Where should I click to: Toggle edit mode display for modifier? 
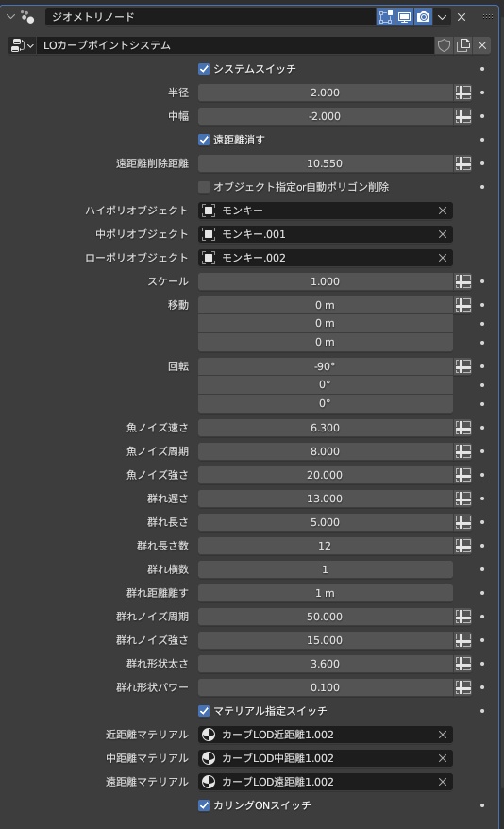[386, 17]
